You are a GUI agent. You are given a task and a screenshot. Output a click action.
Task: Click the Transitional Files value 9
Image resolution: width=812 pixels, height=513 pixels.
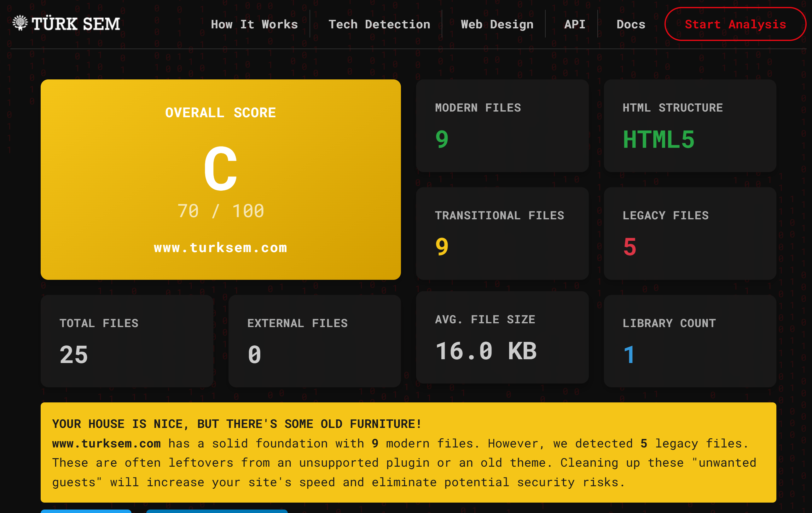442,247
